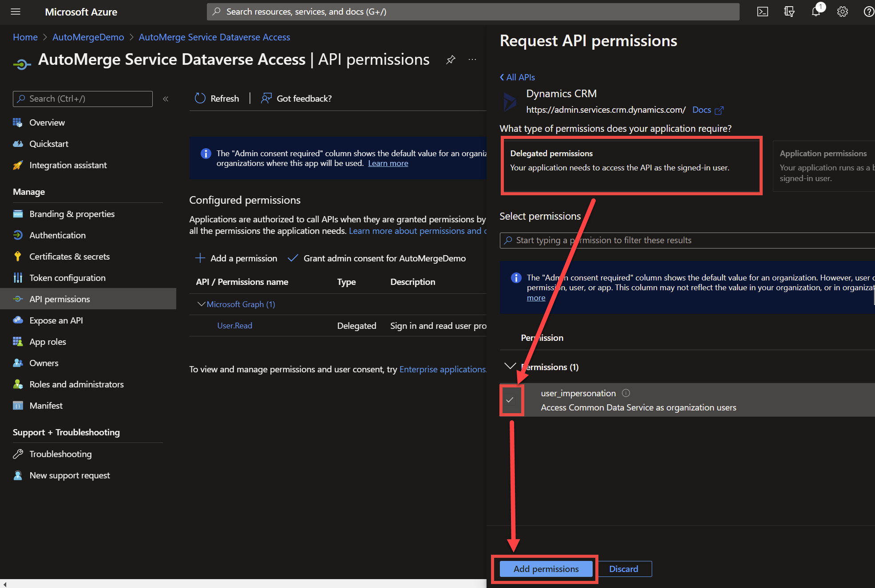Open portal settings gear
875x588 pixels.
pyautogui.click(x=842, y=12)
